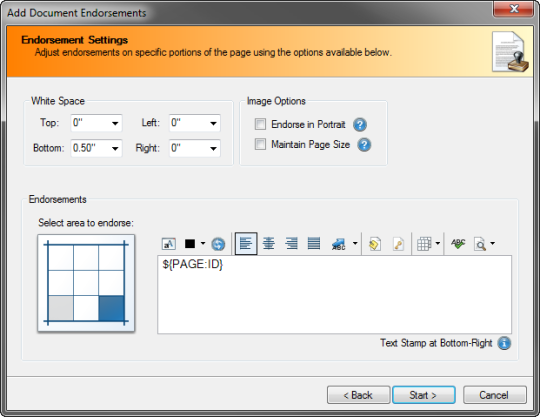Click the key field insert icon
The width and height of the screenshot is (540, 417).
398,244
